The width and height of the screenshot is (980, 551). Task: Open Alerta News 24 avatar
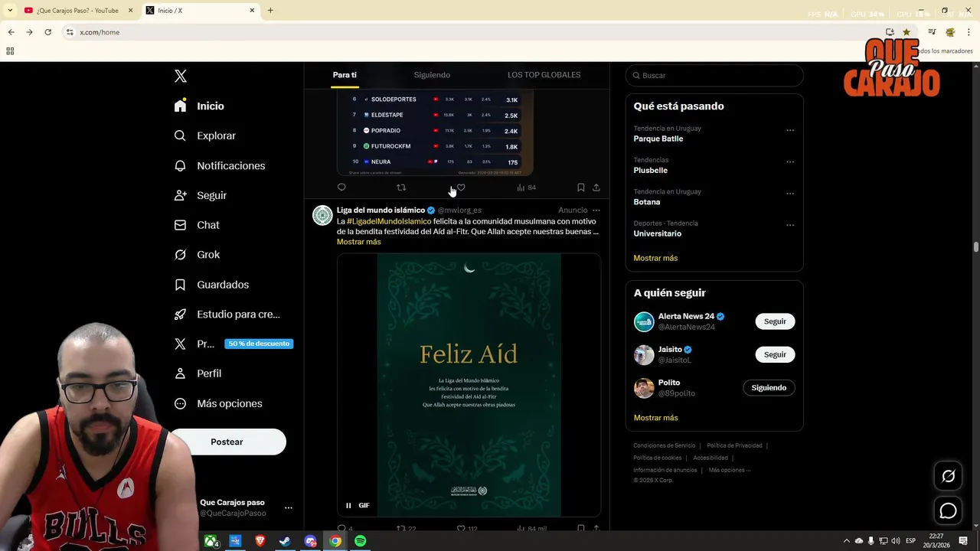click(x=644, y=321)
